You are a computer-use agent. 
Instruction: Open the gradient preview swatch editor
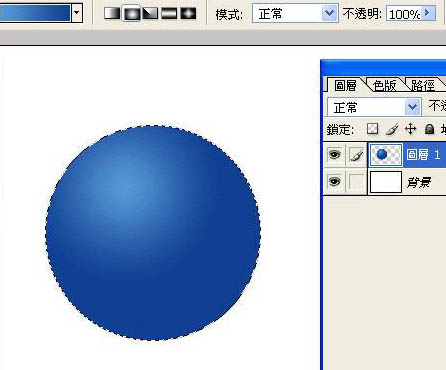click(x=35, y=13)
